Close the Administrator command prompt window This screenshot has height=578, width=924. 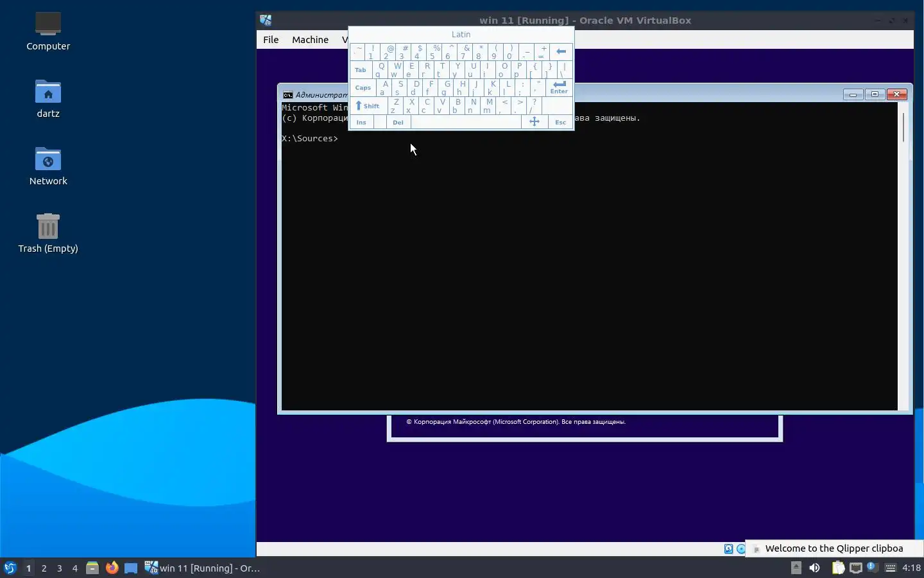point(896,94)
